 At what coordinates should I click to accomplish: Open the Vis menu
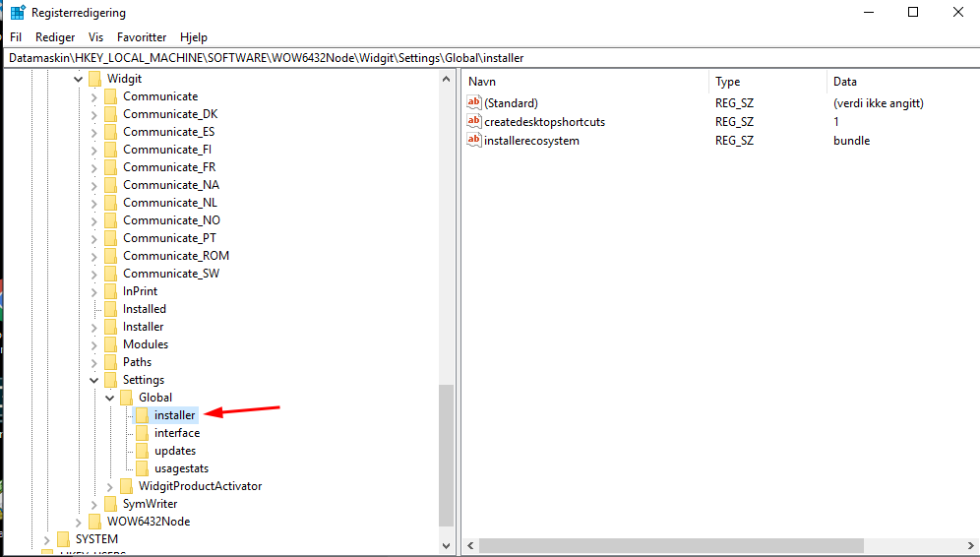[x=95, y=37]
